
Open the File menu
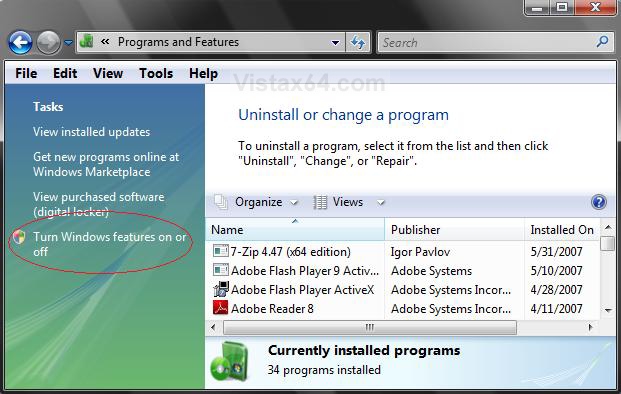point(26,73)
